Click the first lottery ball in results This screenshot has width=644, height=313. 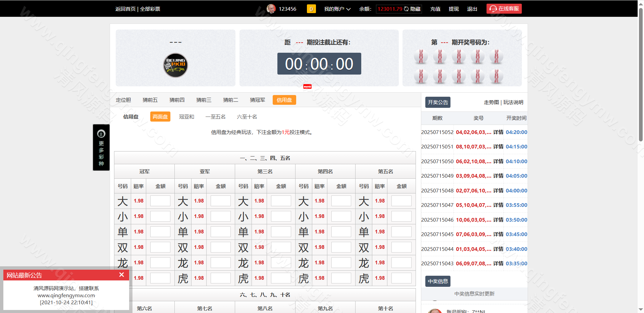pos(421,56)
